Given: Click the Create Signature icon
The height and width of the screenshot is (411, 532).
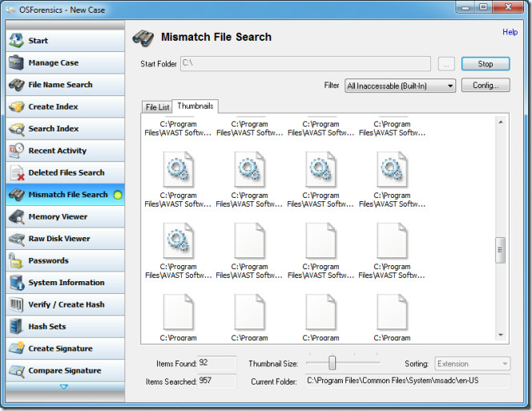Looking at the screenshot, I should [x=16, y=349].
